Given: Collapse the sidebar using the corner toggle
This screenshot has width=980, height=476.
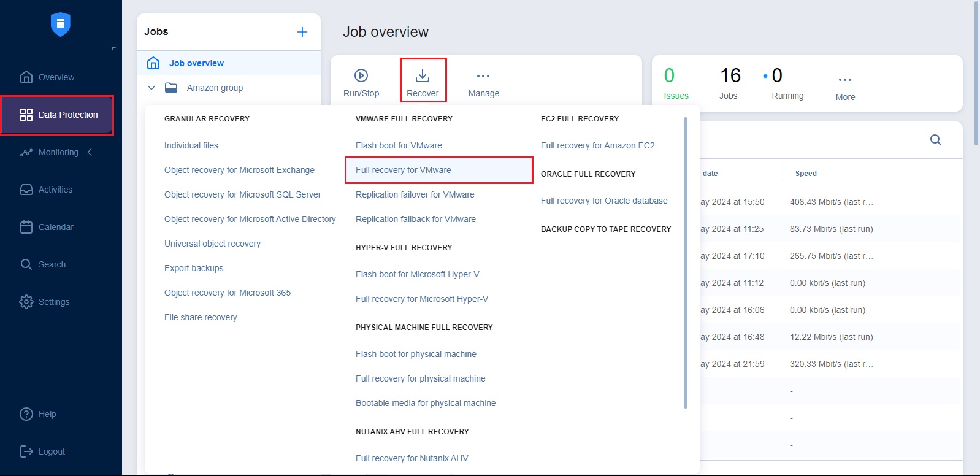Looking at the screenshot, I should click(113, 48).
